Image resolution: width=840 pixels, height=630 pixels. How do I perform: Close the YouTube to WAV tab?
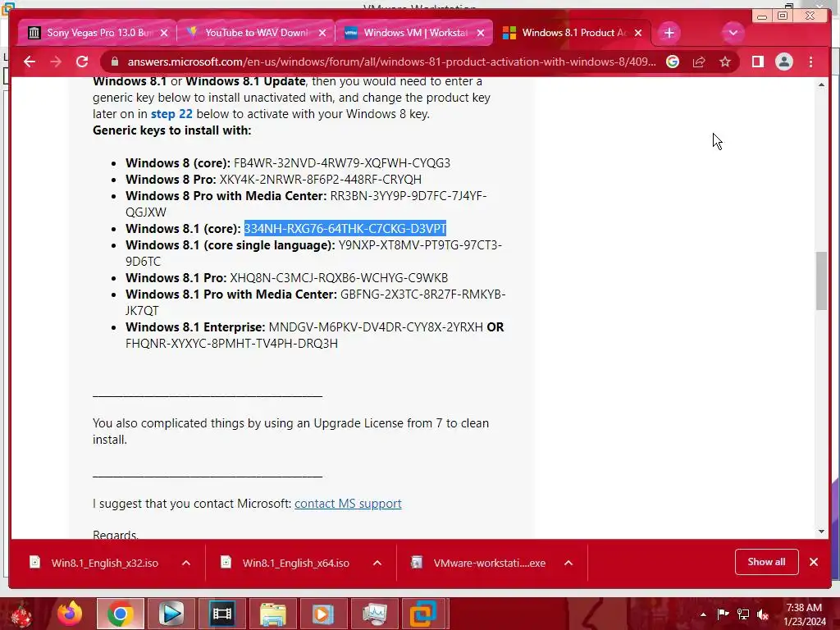(x=322, y=33)
